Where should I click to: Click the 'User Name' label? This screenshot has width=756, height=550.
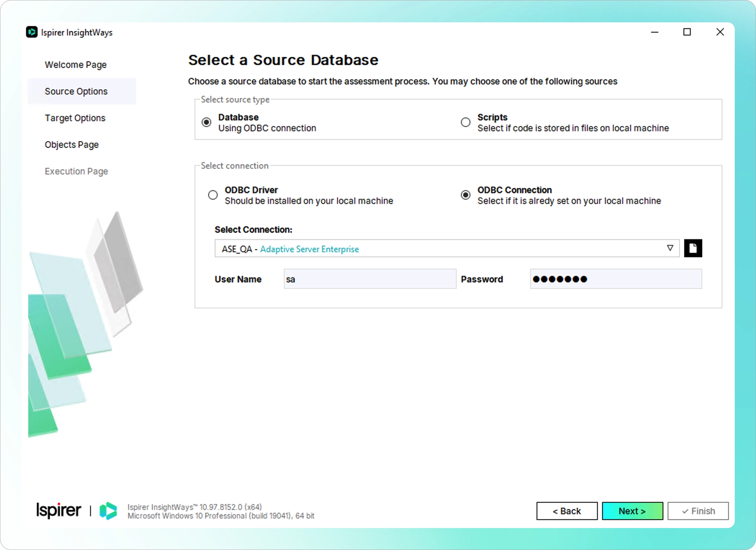[x=238, y=280]
